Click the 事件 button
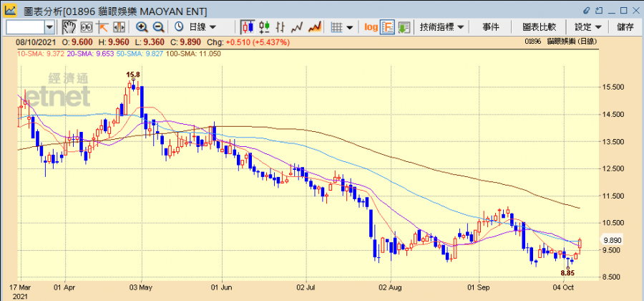This screenshot has width=644, height=301. coord(491,27)
